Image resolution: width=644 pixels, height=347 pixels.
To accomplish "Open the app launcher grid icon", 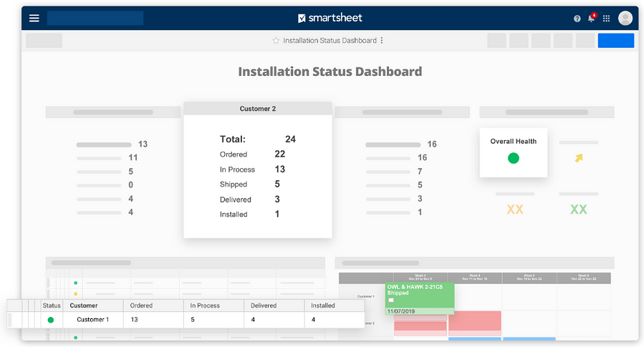I will pos(606,19).
